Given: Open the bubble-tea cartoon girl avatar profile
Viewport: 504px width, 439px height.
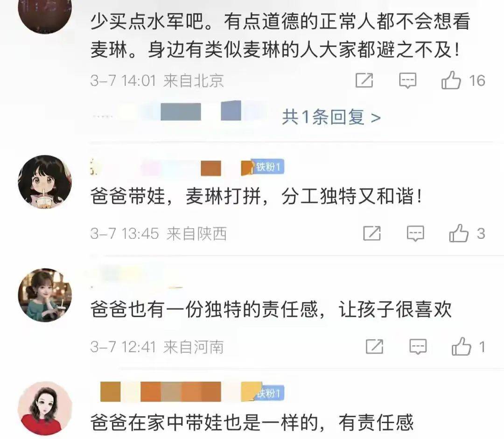Looking at the screenshot, I should pos(45,182).
